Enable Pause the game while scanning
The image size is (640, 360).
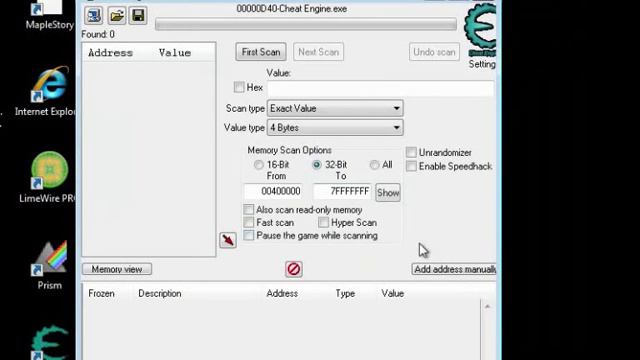[x=248, y=236]
